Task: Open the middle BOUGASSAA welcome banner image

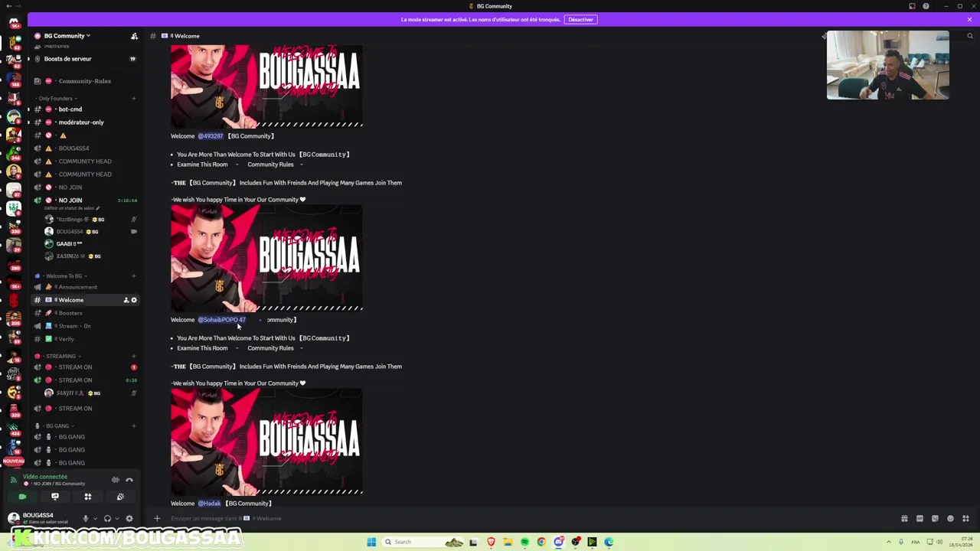Action: point(266,259)
